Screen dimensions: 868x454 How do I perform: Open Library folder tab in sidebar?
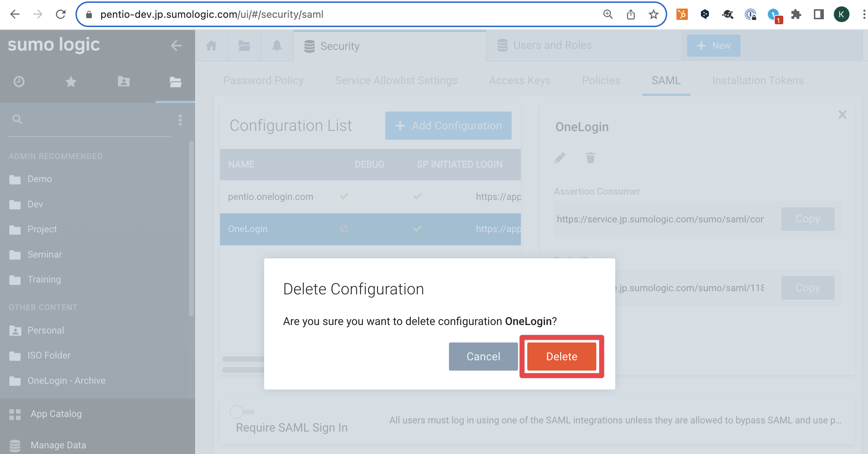[x=176, y=82]
